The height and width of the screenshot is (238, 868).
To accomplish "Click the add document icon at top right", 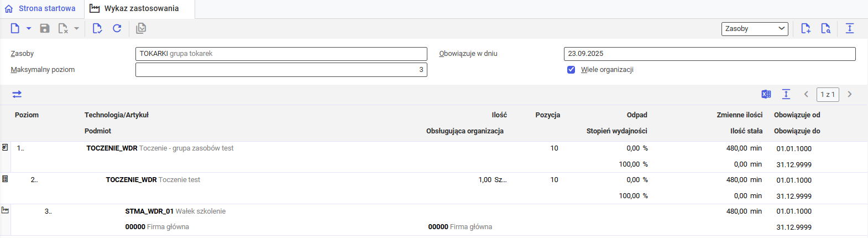I will point(806,28).
